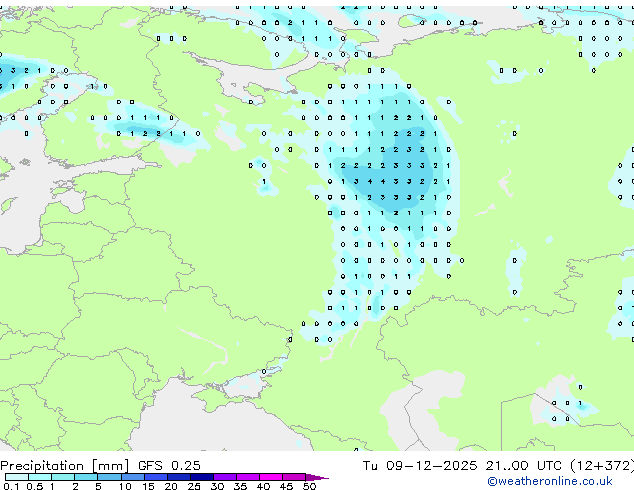This screenshot has height=490, width=634.
Task: Click the legend value label '50'
Action: click(309, 486)
